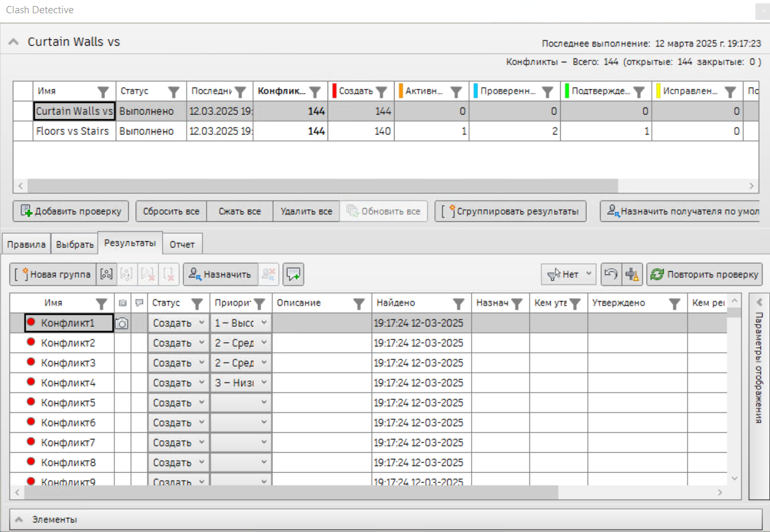Select the Конфликт7 result row
Screen dimensions: 770x532
tap(368, 443)
